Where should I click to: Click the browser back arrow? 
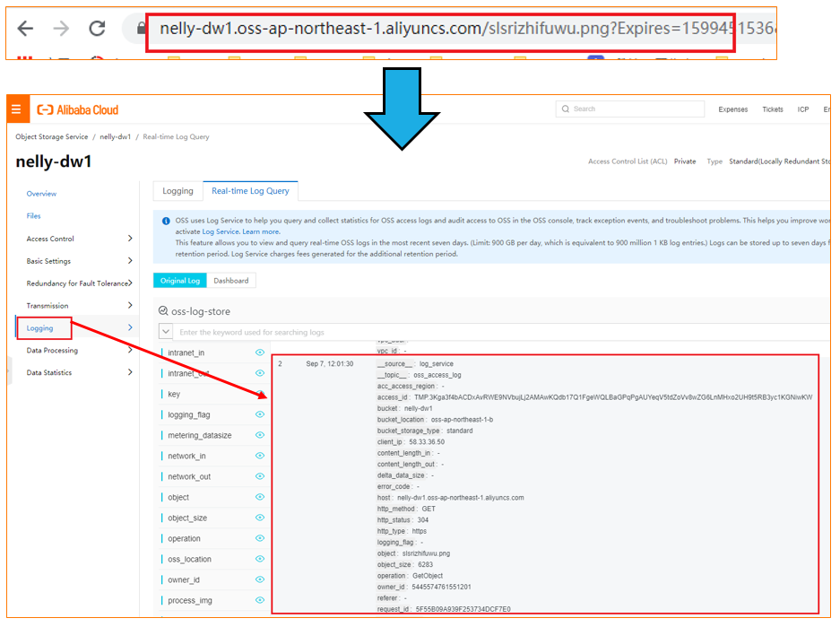click(x=25, y=29)
